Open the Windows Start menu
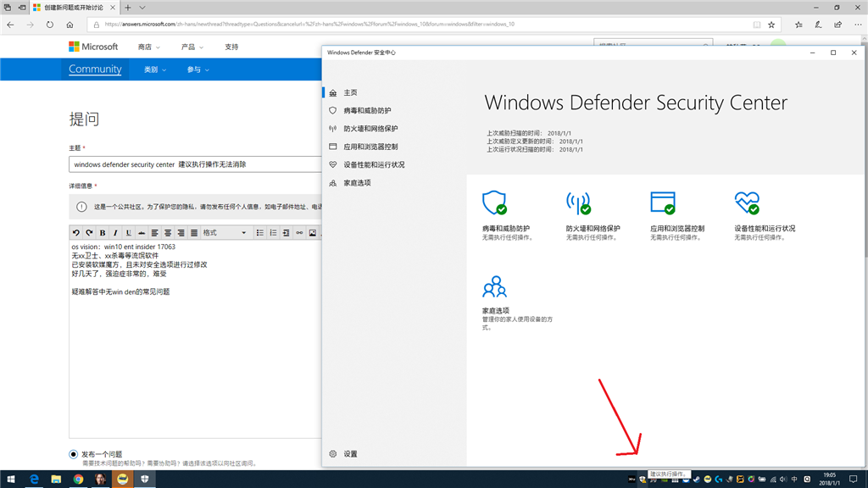The image size is (868, 488). (x=10, y=480)
